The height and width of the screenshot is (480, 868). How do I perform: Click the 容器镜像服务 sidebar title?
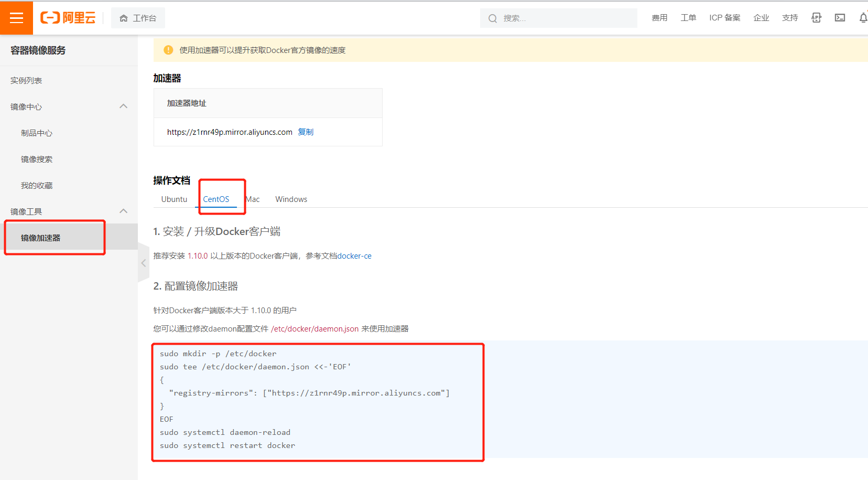click(x=38, y=50)
